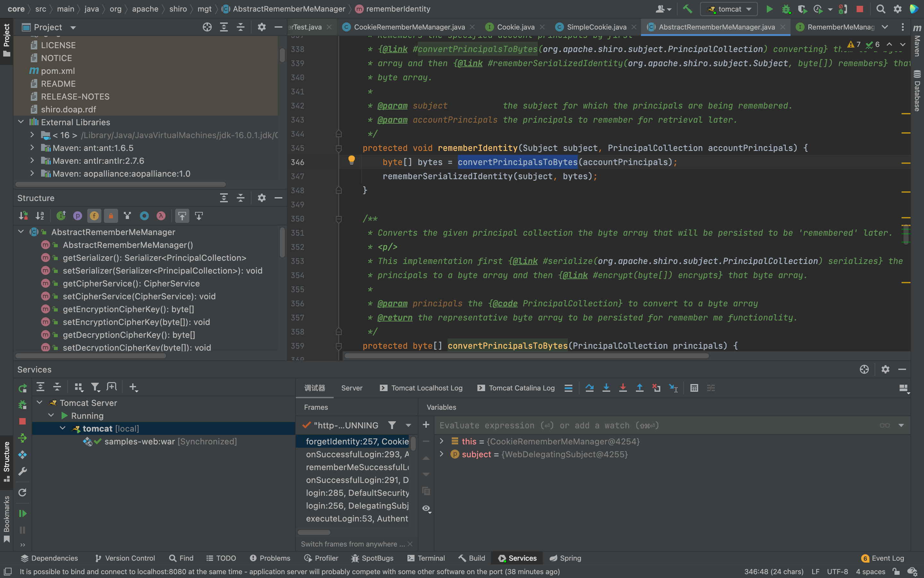This screenshot has width=924, height=578.
Task: Open Version Control tool window
Action: click(x=125, y=558)
